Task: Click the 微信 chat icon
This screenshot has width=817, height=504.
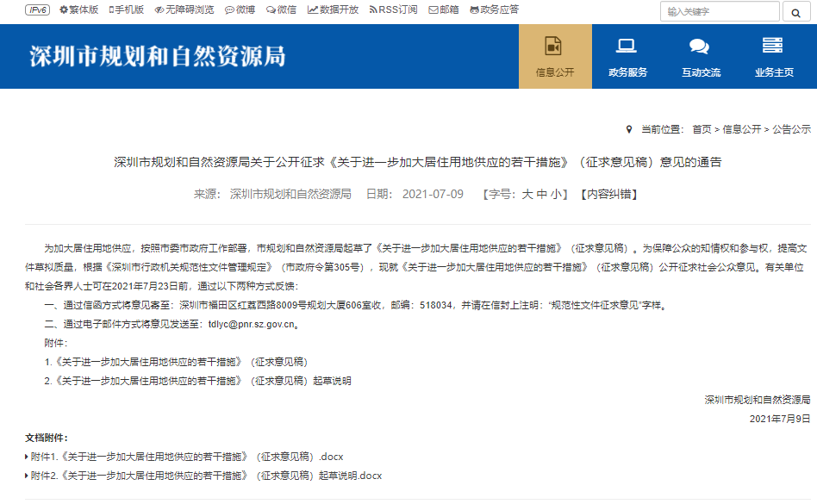Action: point(271,9)
